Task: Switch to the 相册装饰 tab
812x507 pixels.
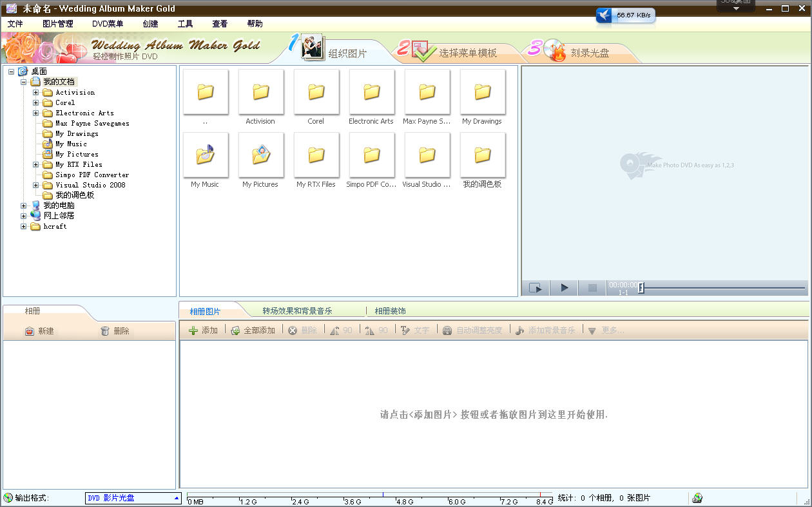Action: tap(391, 311)
